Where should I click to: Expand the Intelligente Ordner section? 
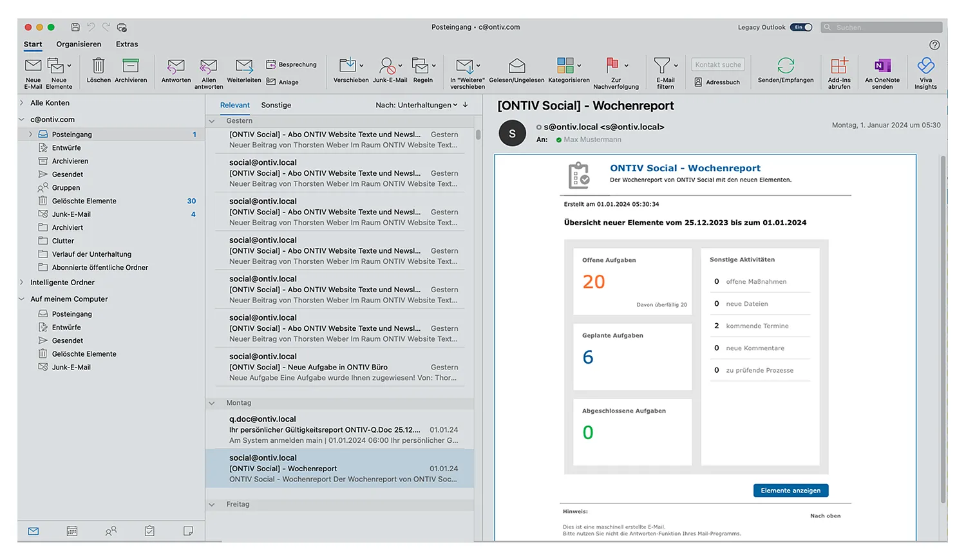tap(22, 283)
